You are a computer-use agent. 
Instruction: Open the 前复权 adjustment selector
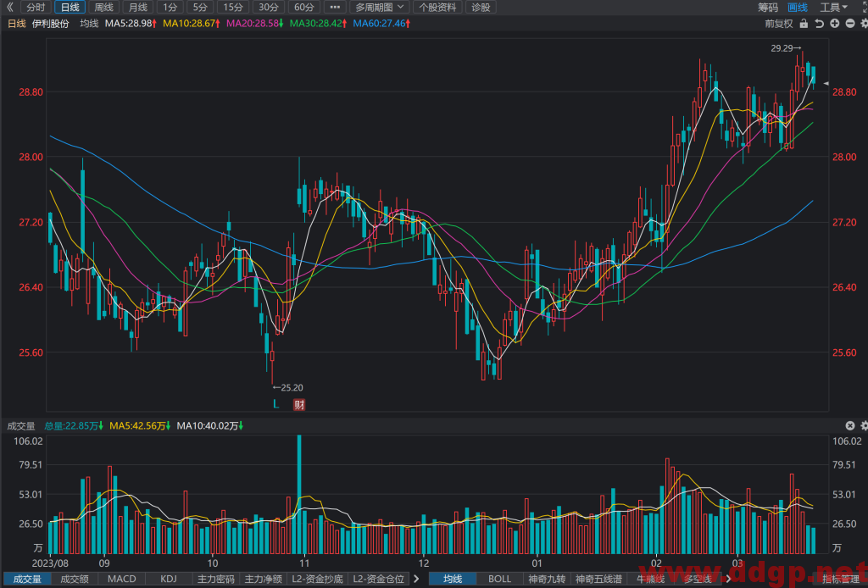click(x=778, y=23)
